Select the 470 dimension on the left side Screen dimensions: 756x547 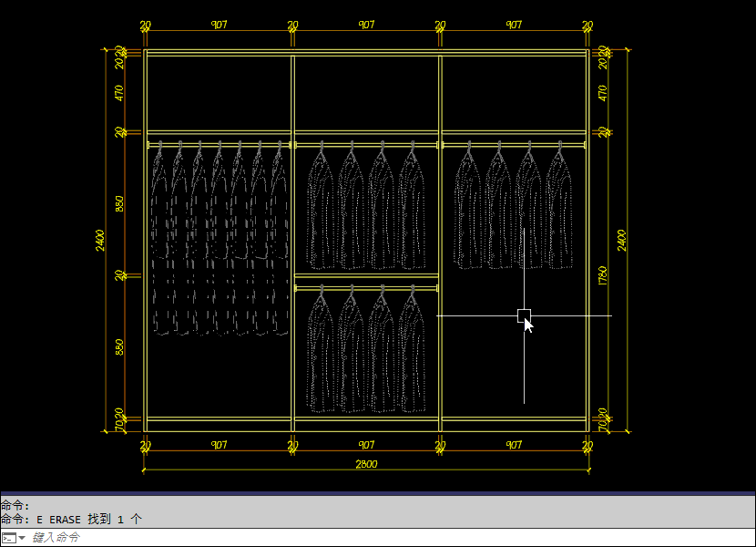click(119, 92)
